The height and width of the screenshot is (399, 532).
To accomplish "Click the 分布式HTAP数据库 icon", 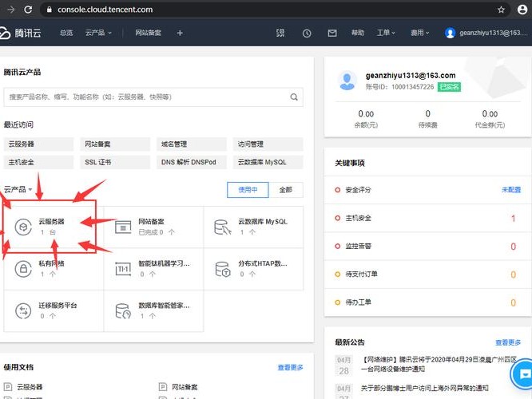I will click(223, 269).
